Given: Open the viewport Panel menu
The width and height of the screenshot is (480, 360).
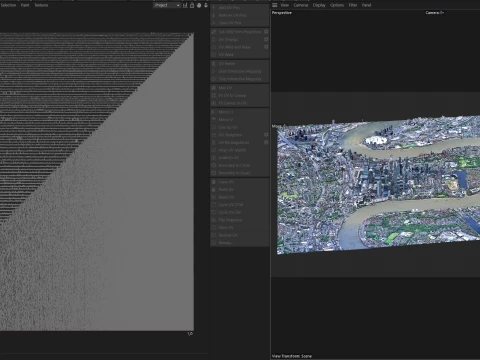Looking at the screenshot, I should [x=366, y=5].
